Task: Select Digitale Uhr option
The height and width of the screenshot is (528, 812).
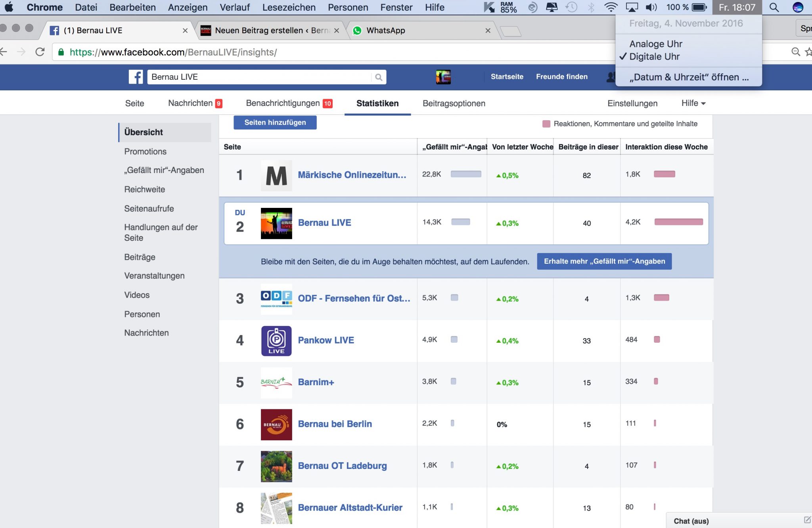Action: (654, 57)
